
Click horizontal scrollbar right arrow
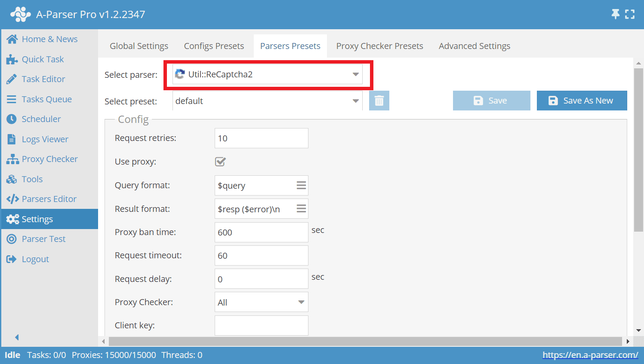click(x=628, y=341)
